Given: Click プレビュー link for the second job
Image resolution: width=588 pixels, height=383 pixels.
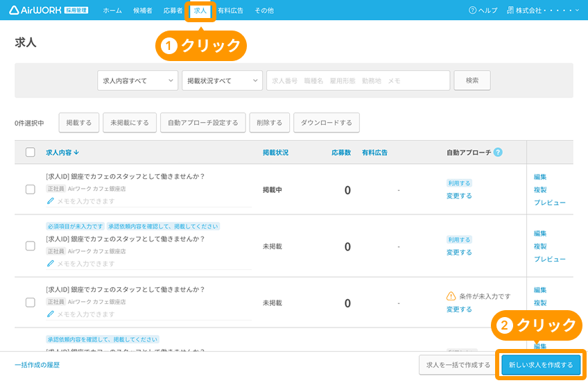Looking at the screenshot, I should [549, 259].
